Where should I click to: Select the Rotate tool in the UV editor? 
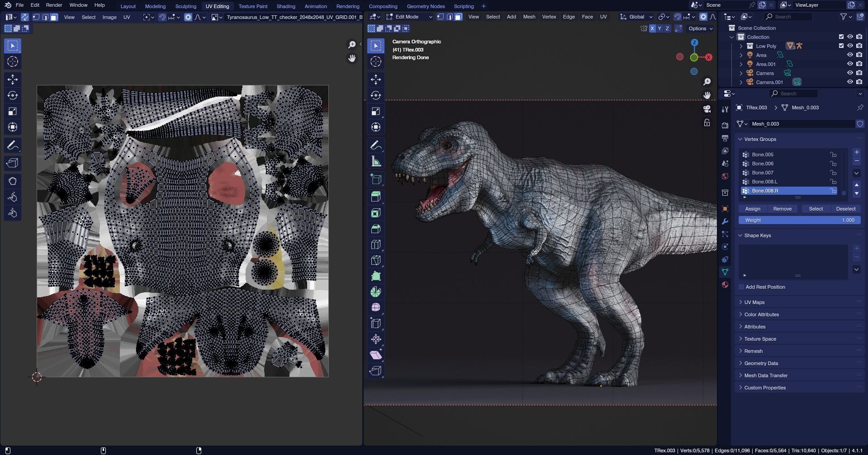pyautogui.click(x=13, y=95)
